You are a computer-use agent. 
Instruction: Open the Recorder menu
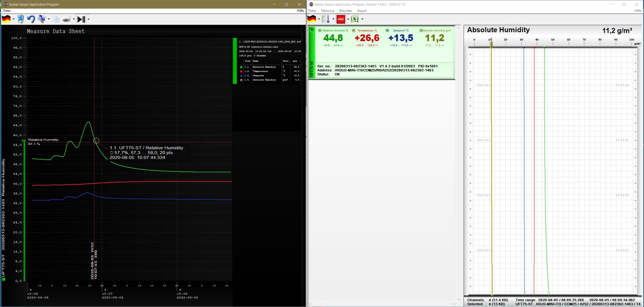346,11
